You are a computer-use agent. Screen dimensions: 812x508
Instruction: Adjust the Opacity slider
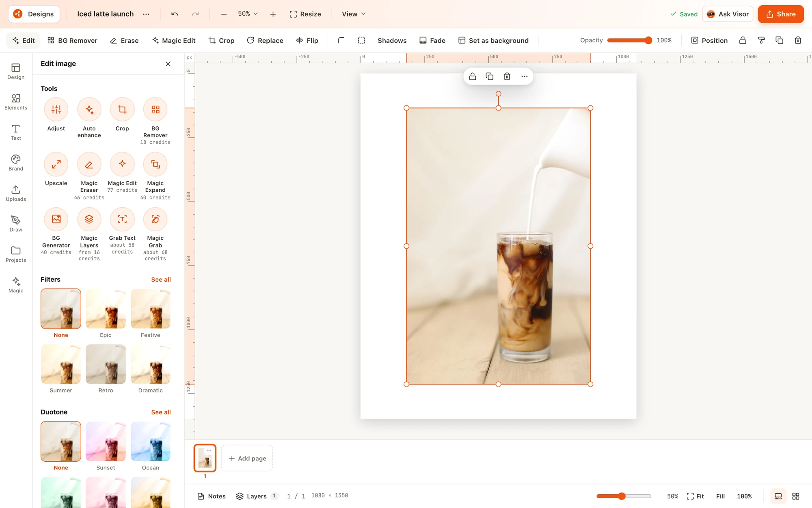[629, 40]
